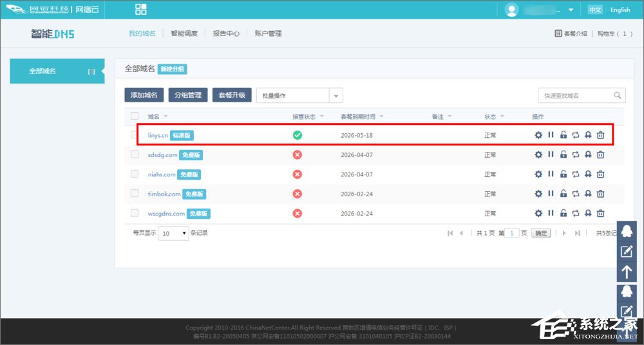
Task: Switch language to English
Action: pos(620,10)
